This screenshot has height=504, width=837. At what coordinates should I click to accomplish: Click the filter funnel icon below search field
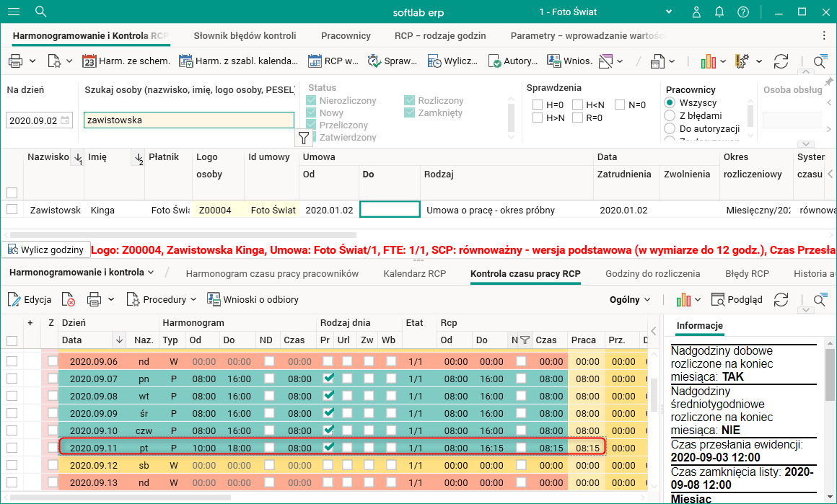pos(304,138)
